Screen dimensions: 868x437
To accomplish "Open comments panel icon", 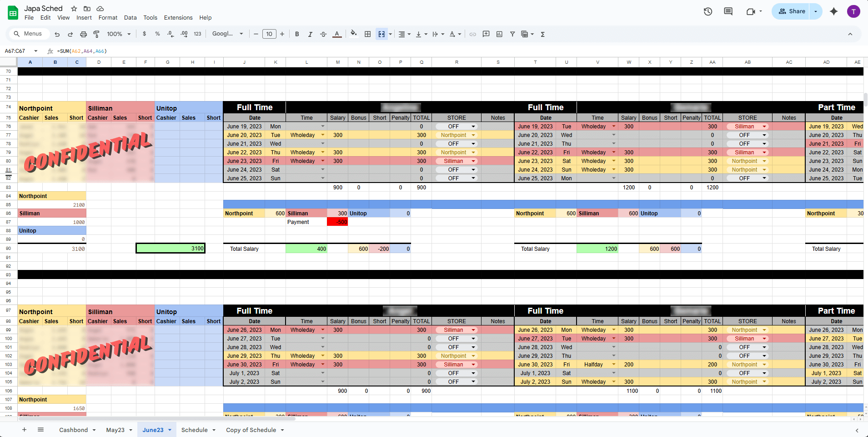I will click(x=728, y=11).
